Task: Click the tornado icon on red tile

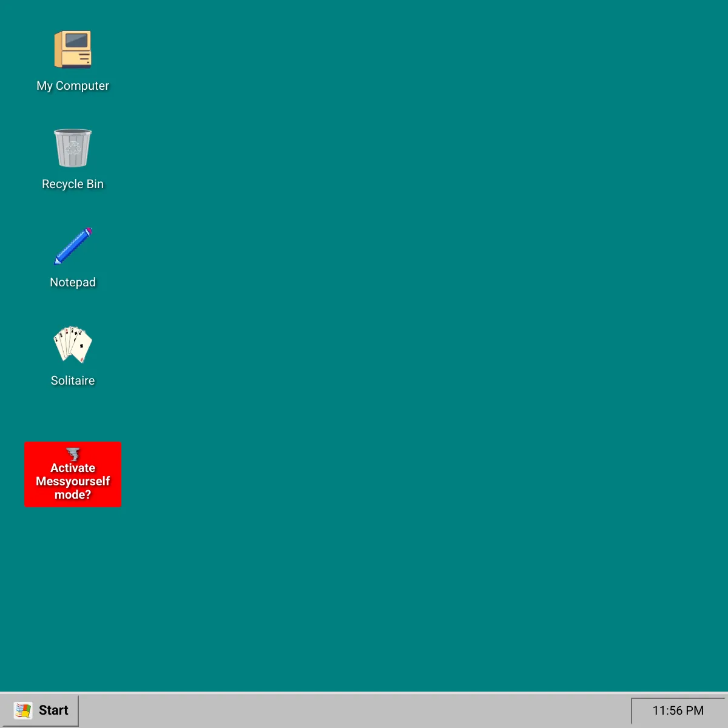Action: click(73, 454)
